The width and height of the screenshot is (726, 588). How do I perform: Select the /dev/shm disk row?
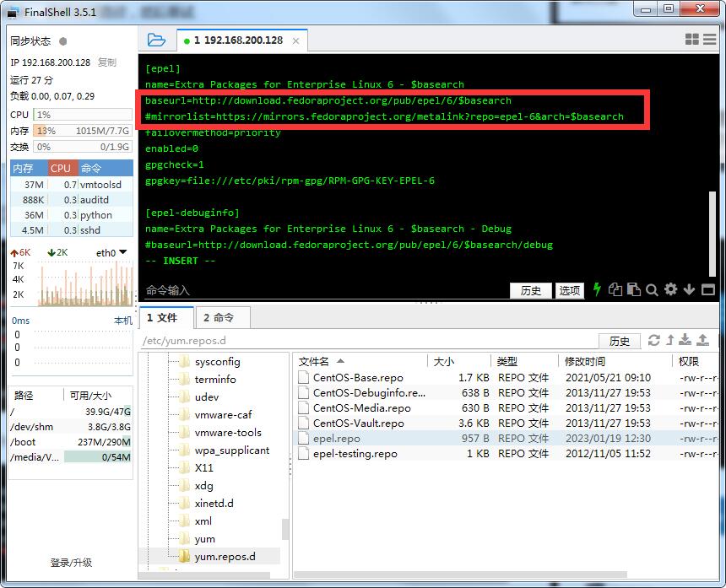(x=70, y=427)
